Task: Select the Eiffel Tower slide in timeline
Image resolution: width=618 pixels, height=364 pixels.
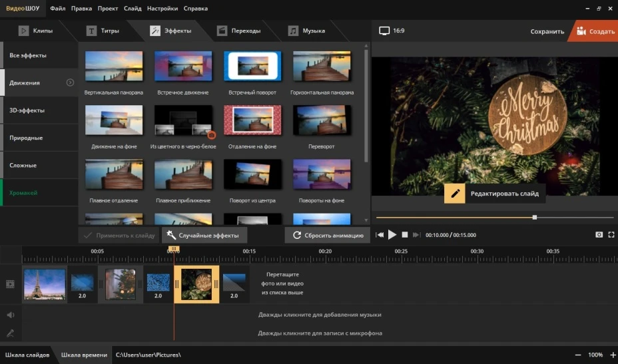Action: (x=45, y=284)
